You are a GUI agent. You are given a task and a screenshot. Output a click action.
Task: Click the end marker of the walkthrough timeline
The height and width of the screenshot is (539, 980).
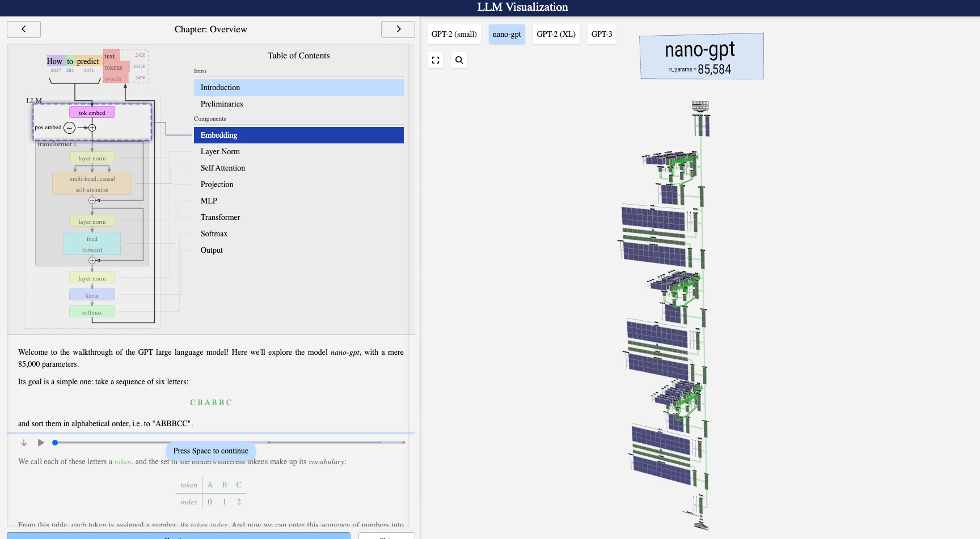coord(404,442)
